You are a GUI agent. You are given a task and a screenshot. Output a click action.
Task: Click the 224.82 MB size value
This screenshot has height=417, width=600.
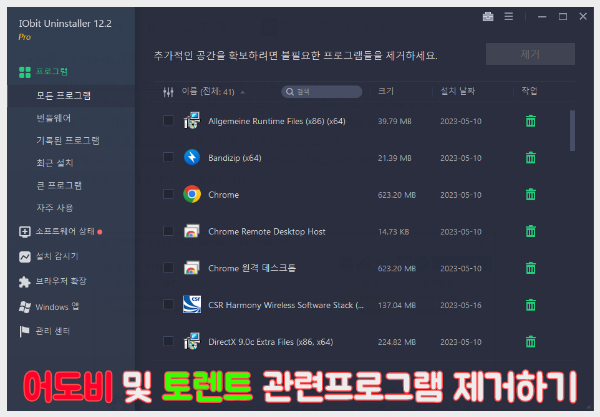coord(397,342)
